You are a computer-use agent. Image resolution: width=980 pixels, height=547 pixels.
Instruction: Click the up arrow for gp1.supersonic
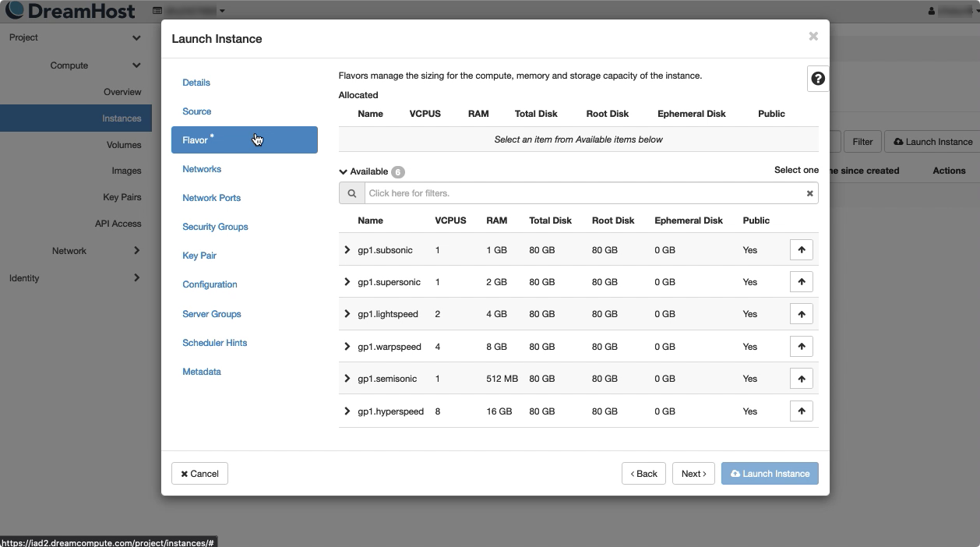pyautogui.click(x=801, y=282)
